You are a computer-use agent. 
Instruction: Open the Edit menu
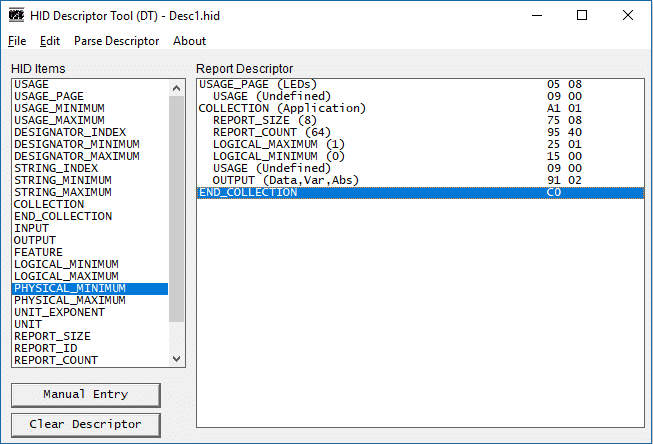50,41
